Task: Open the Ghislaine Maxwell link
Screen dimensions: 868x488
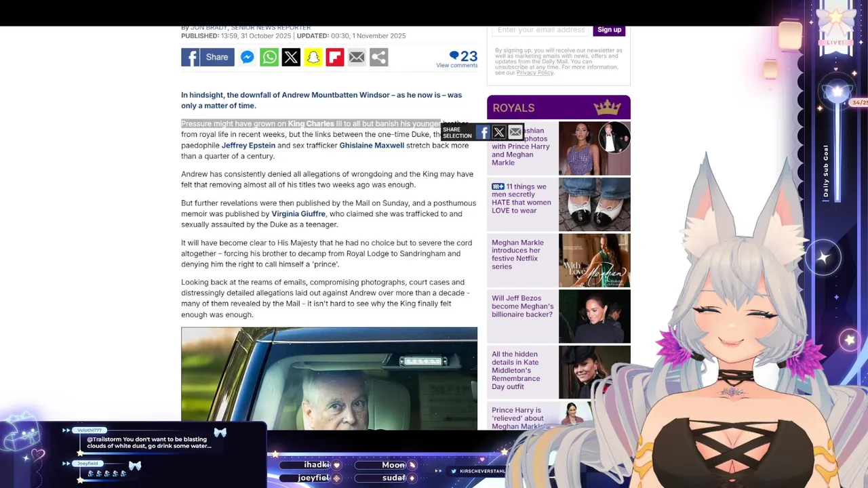Action: [372, 146]
